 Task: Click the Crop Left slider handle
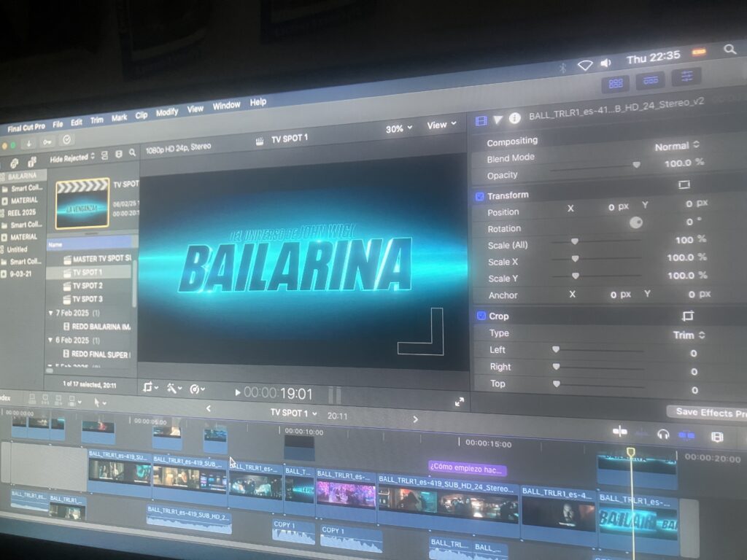555,349
